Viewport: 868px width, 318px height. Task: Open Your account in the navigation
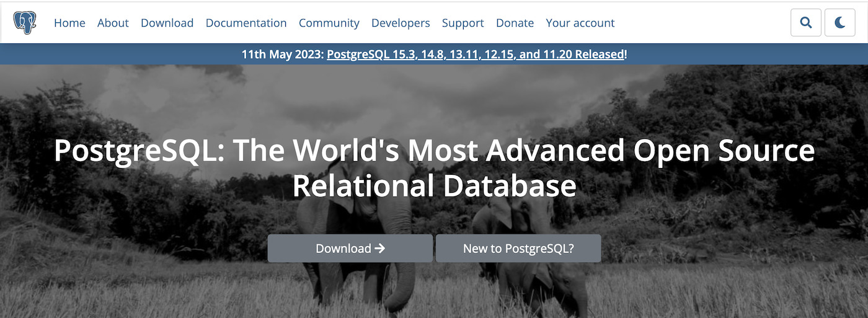point(580,23)
